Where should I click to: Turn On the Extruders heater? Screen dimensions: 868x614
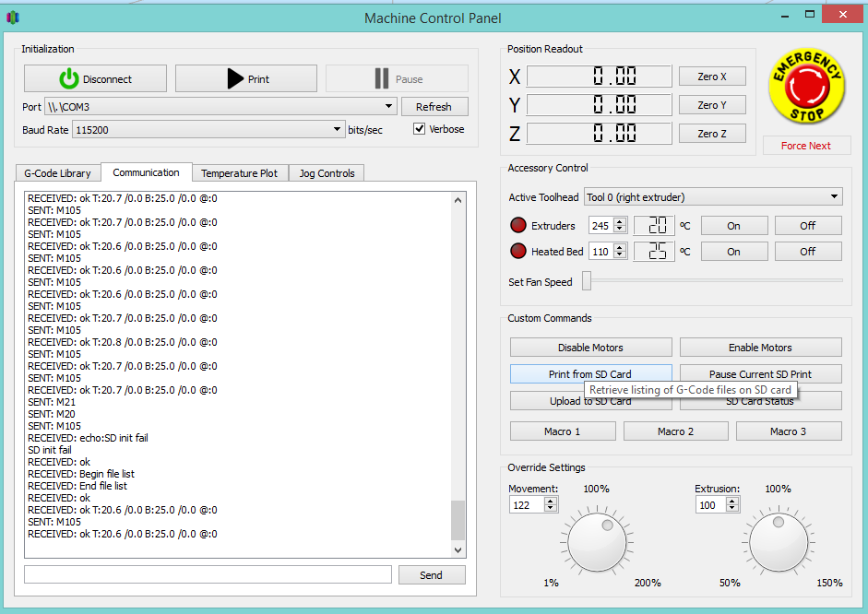point(733,226)
